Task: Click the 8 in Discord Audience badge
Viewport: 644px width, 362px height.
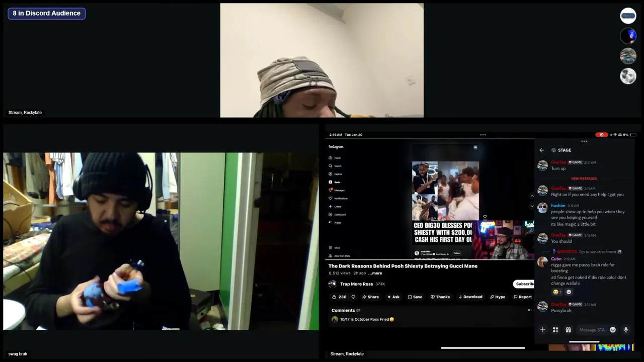Action: (47, 14)
